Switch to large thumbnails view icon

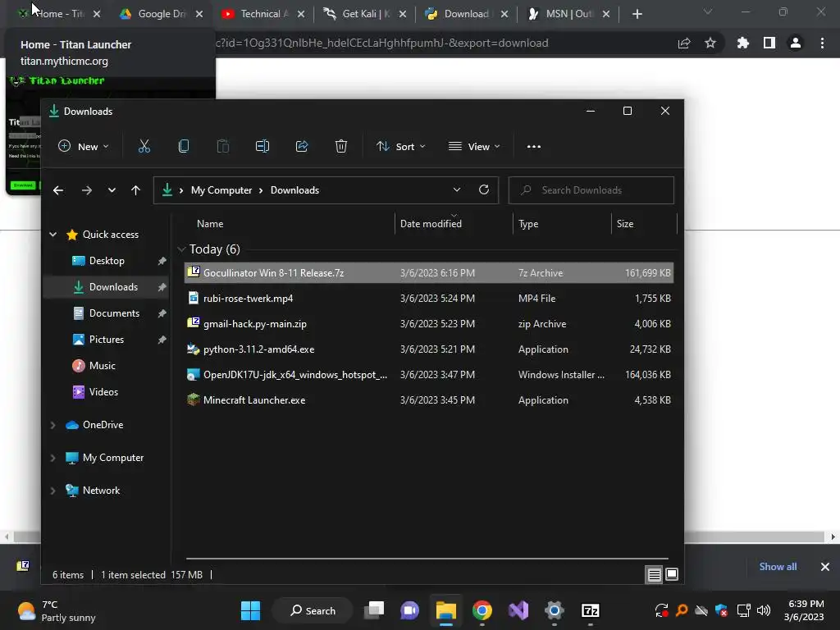[671, 575]
